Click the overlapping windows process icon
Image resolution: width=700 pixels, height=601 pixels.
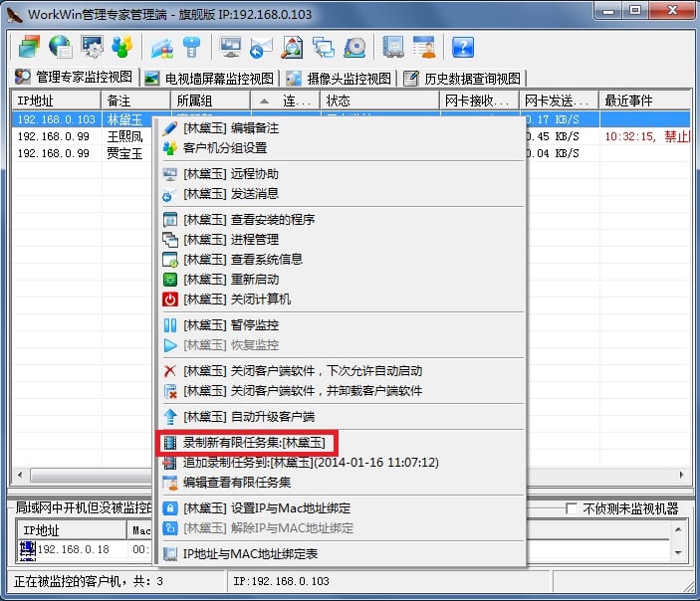click(324, 48)
